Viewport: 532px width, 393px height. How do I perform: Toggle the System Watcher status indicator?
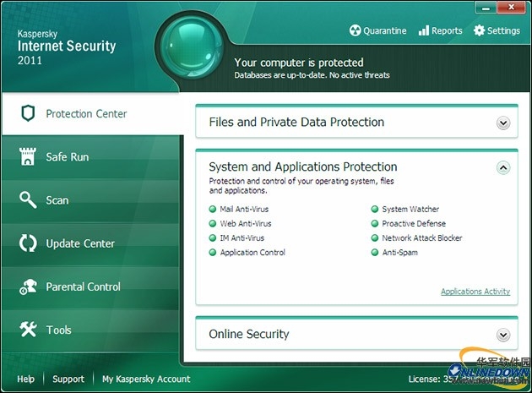point(375,209)
